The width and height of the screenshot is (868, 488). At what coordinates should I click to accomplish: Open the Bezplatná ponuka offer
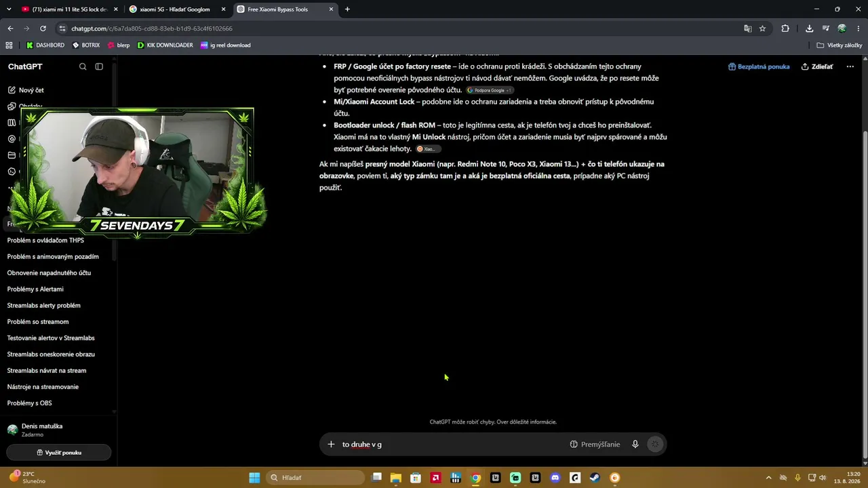(x=759, y=66)
